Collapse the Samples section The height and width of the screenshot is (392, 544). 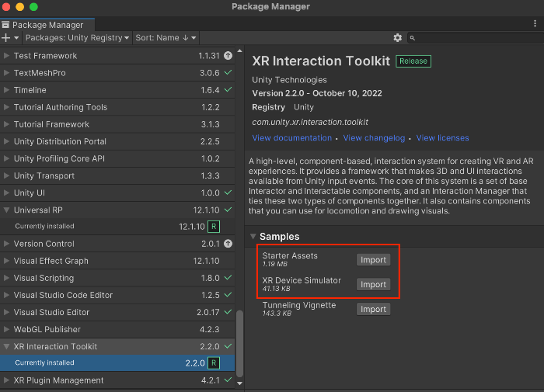tap(253, 237)
